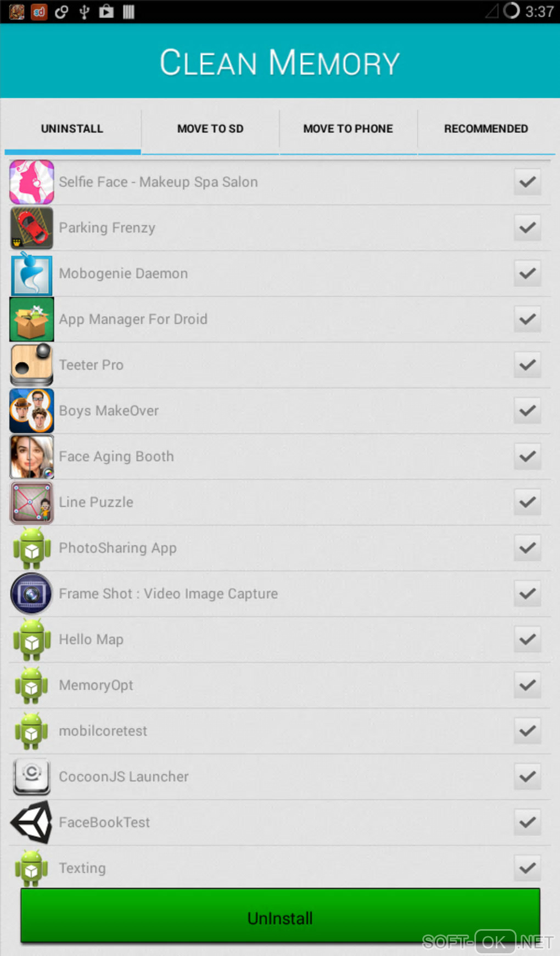The width and height of the screenshot is (560, 956).
Task: Open the Recommended tab
Action: (486, 129)
